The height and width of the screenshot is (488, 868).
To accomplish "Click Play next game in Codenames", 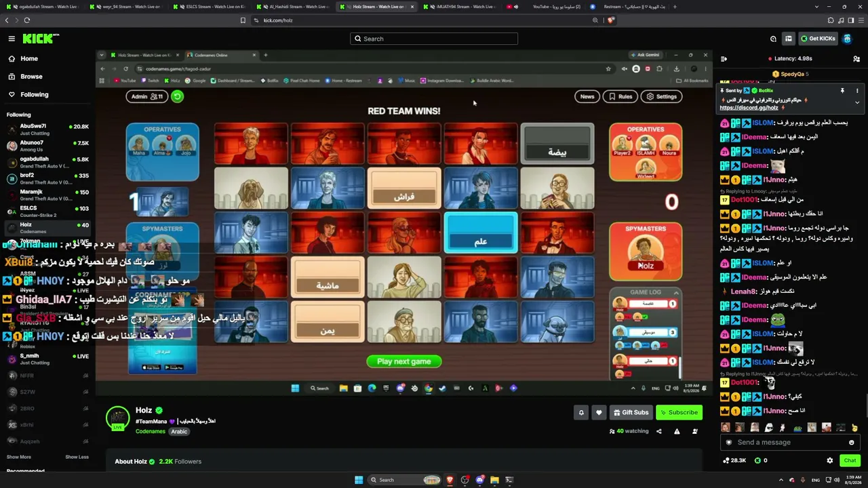I will (x=404, y=361).
